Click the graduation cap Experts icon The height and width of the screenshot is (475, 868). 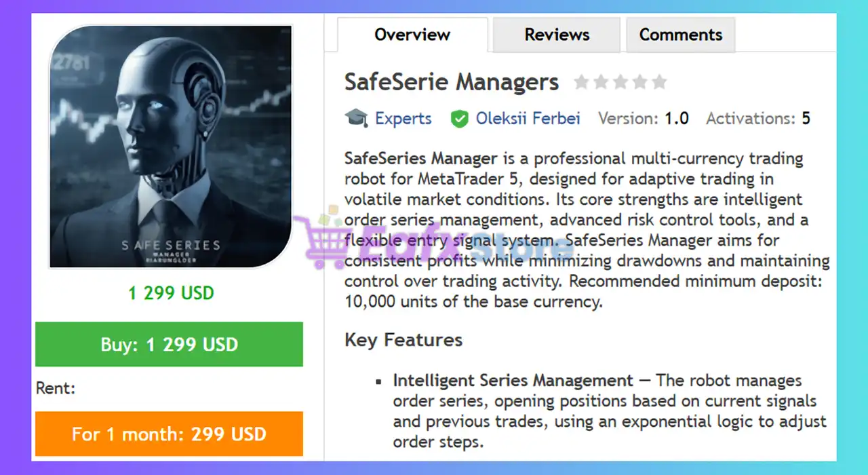[356, 119]
